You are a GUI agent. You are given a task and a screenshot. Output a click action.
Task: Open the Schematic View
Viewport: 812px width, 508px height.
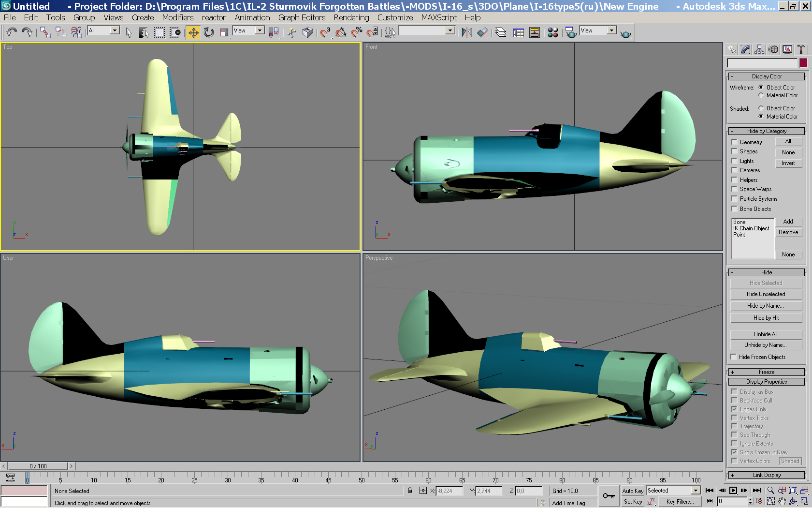(535, 32)
